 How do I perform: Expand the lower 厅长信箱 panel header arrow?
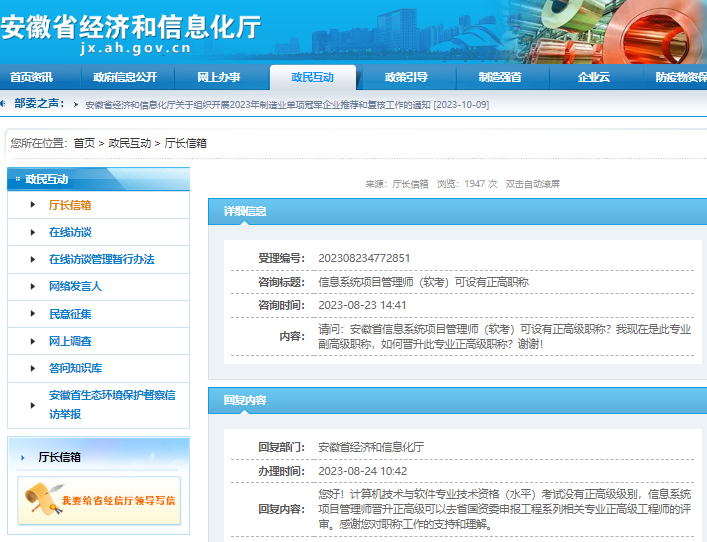pyautogui.click(x=23, y=458)
